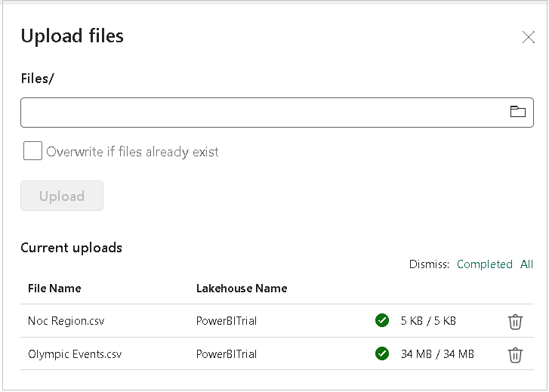Open the folder browse icon

coord(517,112)
